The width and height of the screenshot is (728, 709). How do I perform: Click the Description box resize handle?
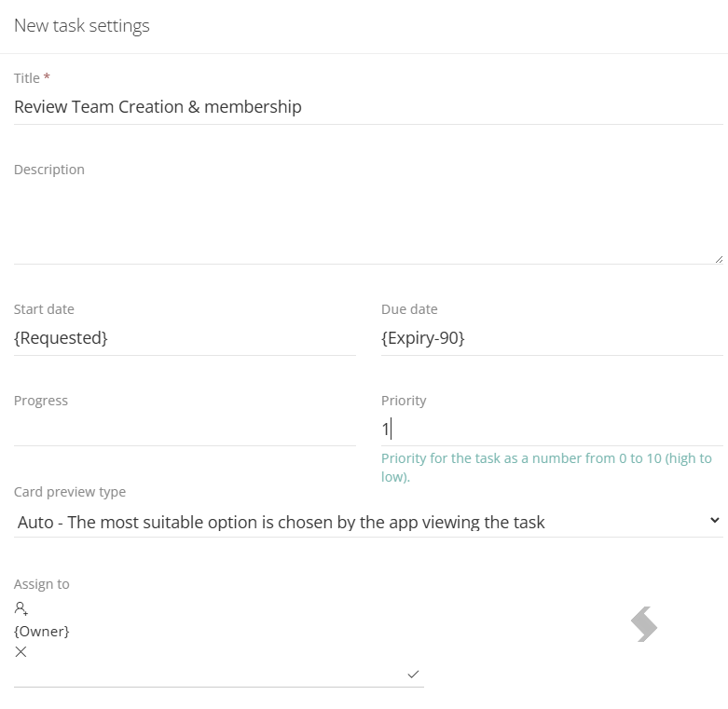click(x=719, y=259)
